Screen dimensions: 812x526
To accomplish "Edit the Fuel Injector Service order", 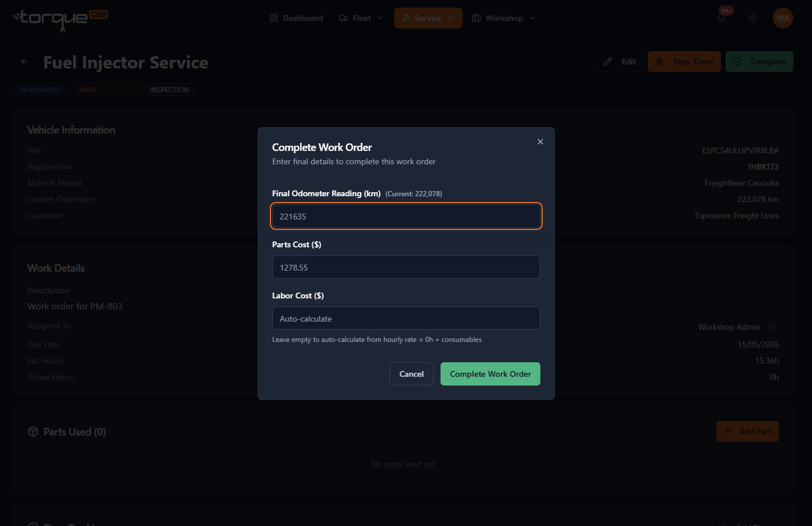I will click(619, 62).
